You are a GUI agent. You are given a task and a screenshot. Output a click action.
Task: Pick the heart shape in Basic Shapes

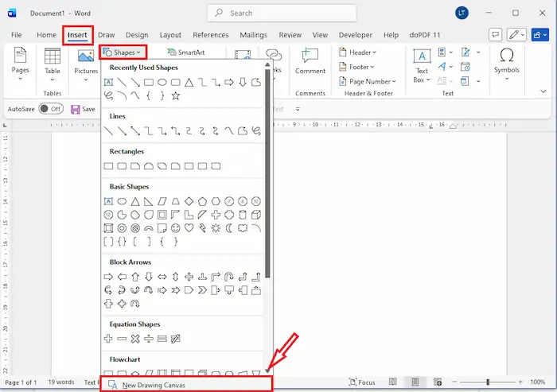point(189,228)
